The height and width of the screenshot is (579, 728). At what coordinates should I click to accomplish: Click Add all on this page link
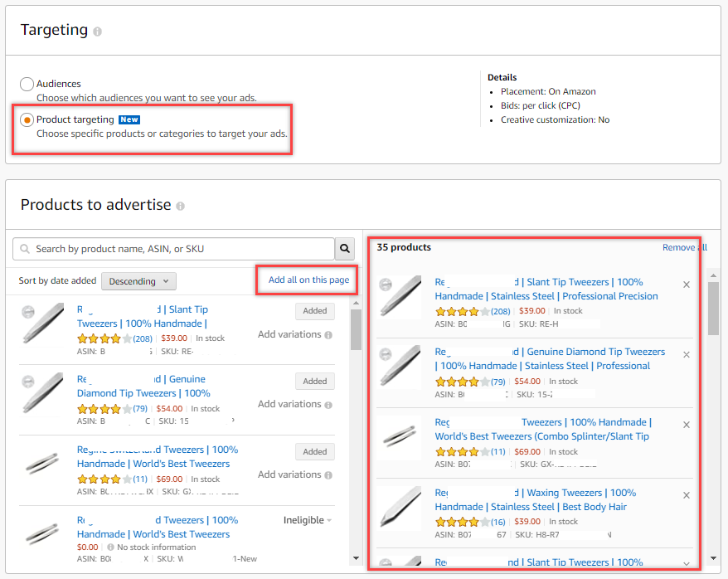pyautogui.click(x=308, y=280)
